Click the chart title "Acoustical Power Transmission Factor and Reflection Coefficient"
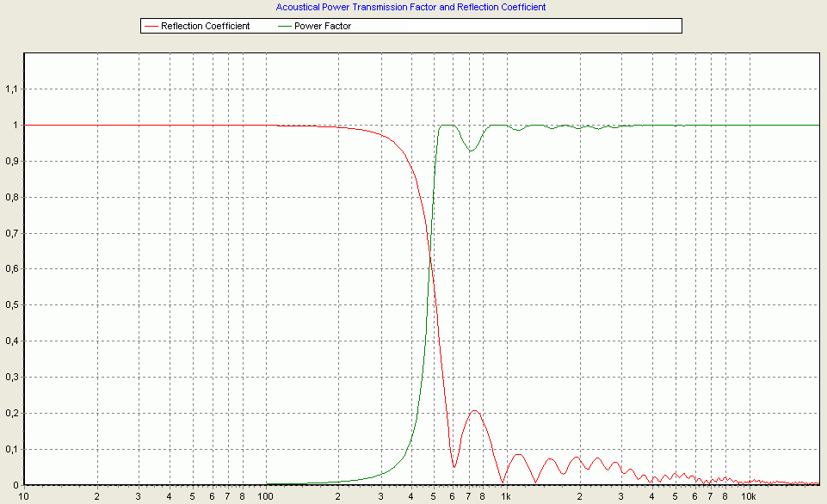 pos(410,8)
